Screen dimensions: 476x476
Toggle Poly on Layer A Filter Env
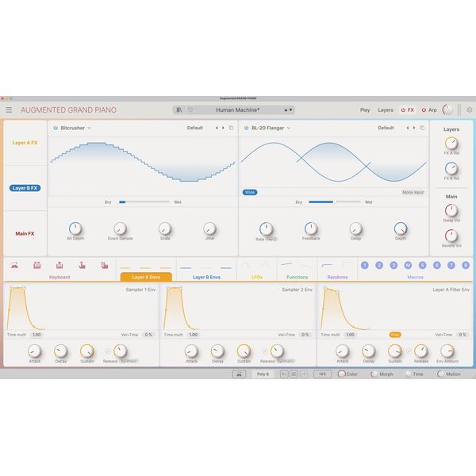[395, 335]
